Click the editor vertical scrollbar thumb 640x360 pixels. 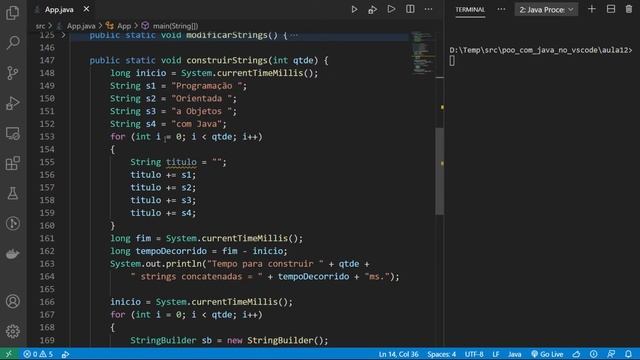[439, 171]
